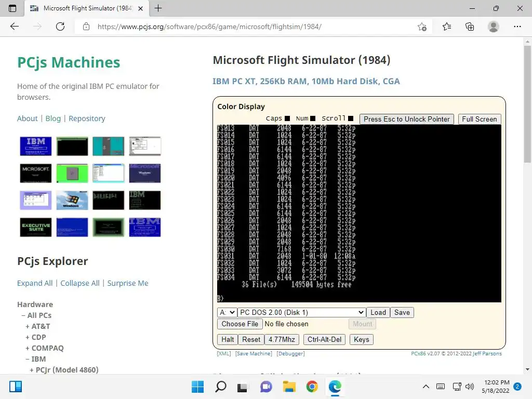Image resolution: width=532 pixels, height=399 pixels.
Task: Open taskbar Search magnifier
Action: point(221,387)
